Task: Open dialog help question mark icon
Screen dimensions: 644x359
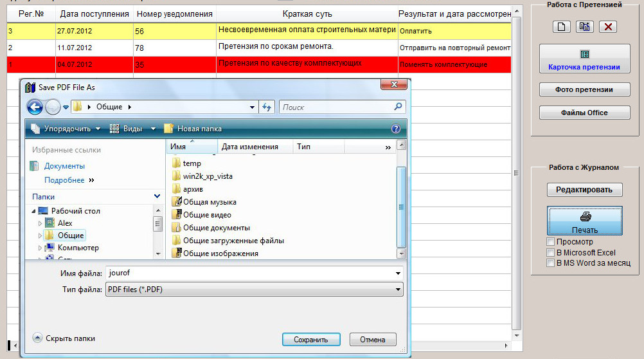Action: pyautogui.click(x=395, y=129)
